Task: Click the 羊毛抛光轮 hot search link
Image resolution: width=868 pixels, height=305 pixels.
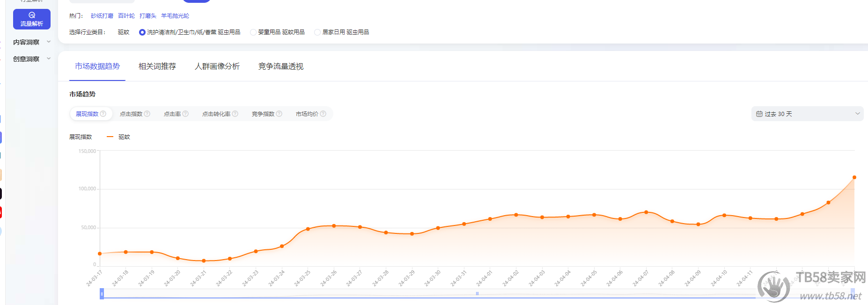Action: click(x=175, y=16)
